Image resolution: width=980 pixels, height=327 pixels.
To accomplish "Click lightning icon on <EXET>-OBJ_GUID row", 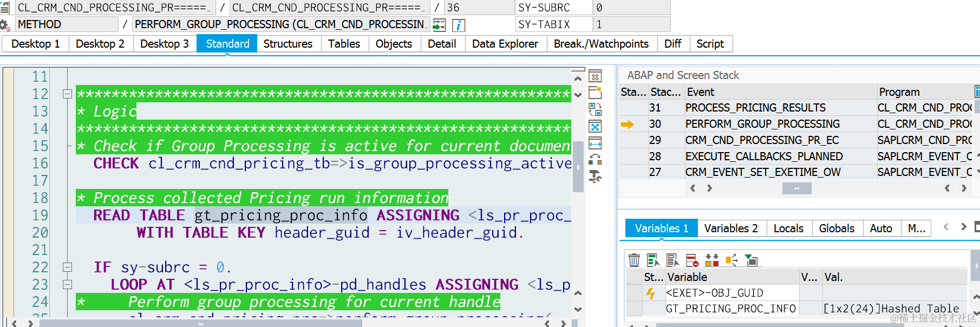I will tap(651, 293).
